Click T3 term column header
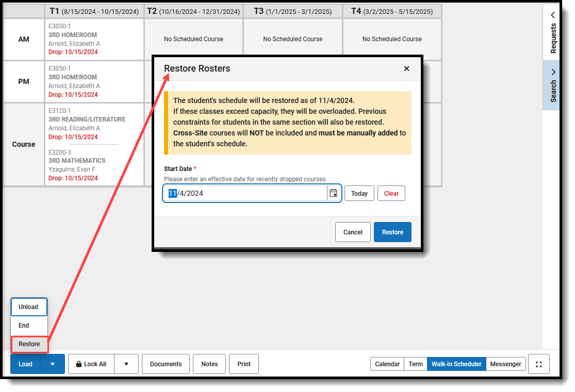575x392 pixels. 292,11
